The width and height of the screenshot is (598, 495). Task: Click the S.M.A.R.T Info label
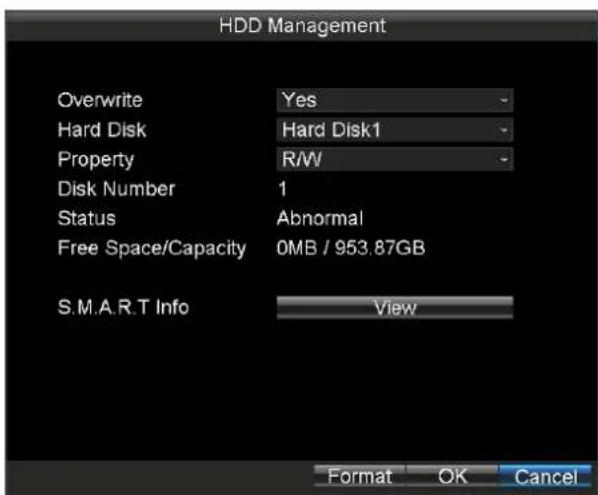coord(123,307)
